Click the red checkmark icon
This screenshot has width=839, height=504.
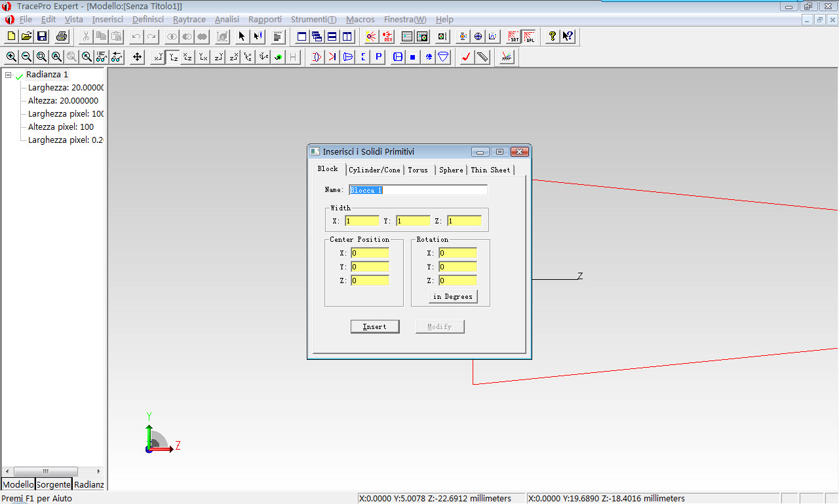coord(467,57)
